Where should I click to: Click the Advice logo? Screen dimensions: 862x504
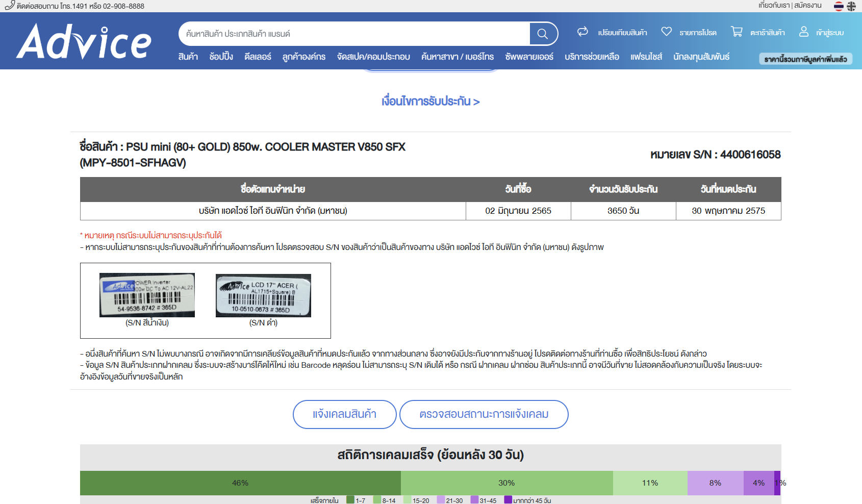click(84, 41)
